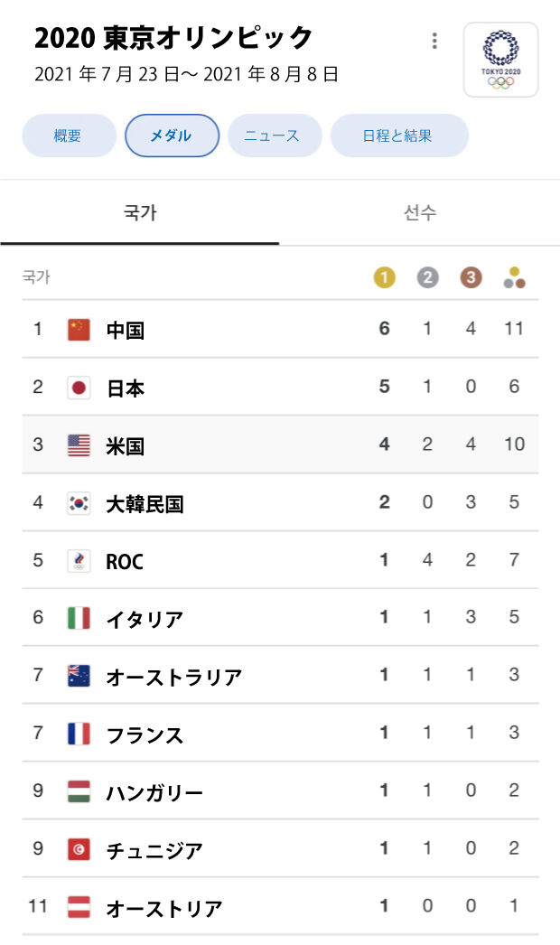The width and height of the screenshot is (560, 945).
Task: Open the ニュース news chip
Action: [272, 136]
